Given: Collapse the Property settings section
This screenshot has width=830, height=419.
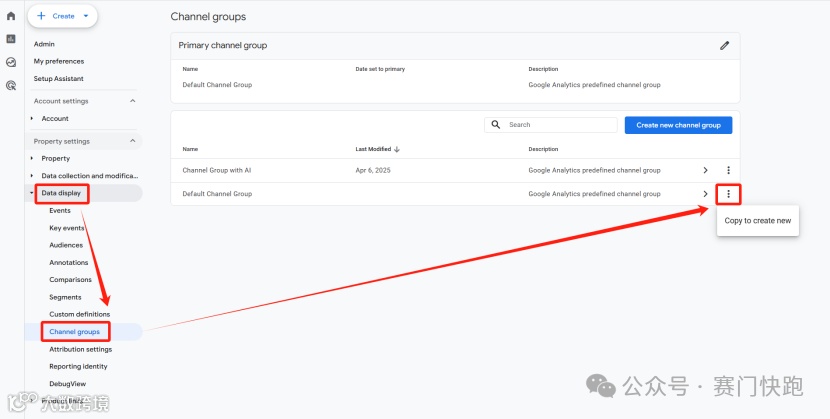Looking at the screenshot, I should click(132, 141).
